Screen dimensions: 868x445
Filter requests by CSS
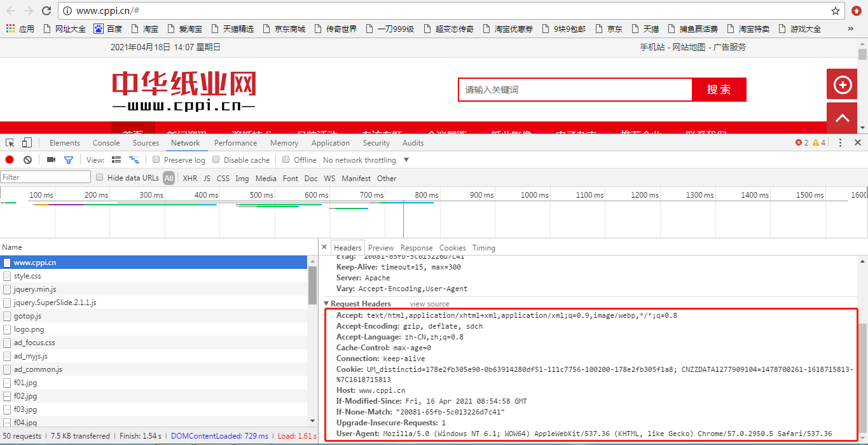(223, 178)
